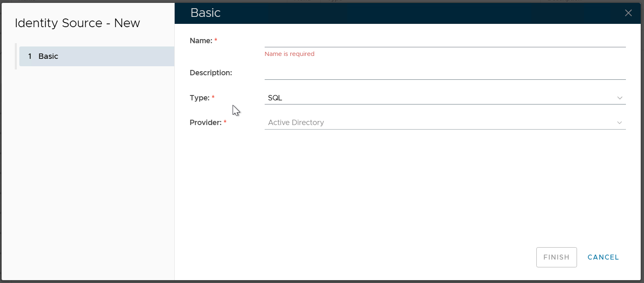The width and height of the screenshot is (644, 283).
Task: Click the CANCEL button
Action: pyautogui.click(x=603, y=257)
